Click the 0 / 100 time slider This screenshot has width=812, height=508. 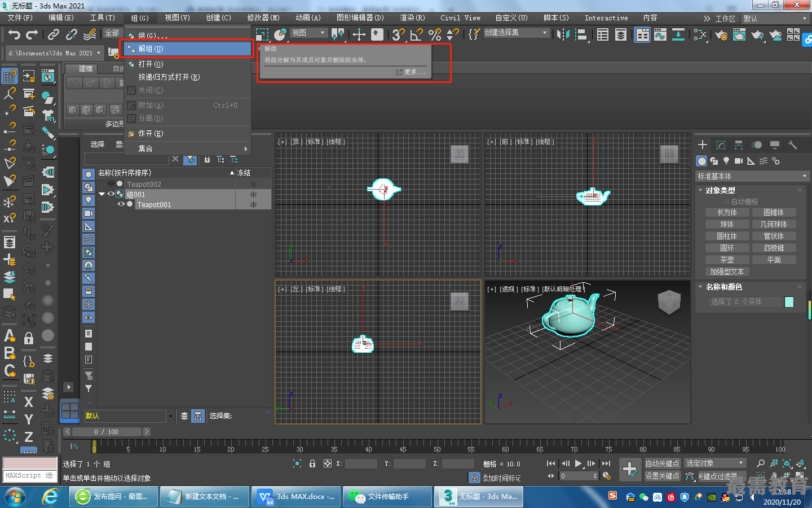tap(107, 432)
